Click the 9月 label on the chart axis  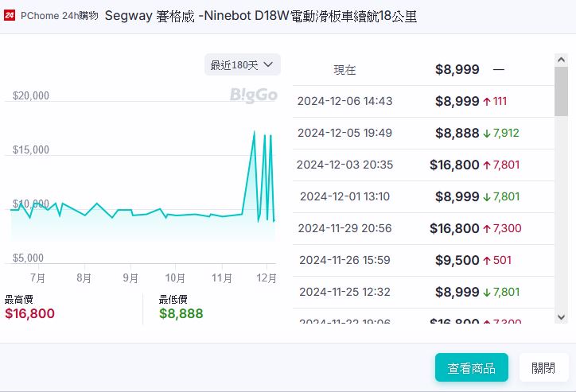point(130,278)
